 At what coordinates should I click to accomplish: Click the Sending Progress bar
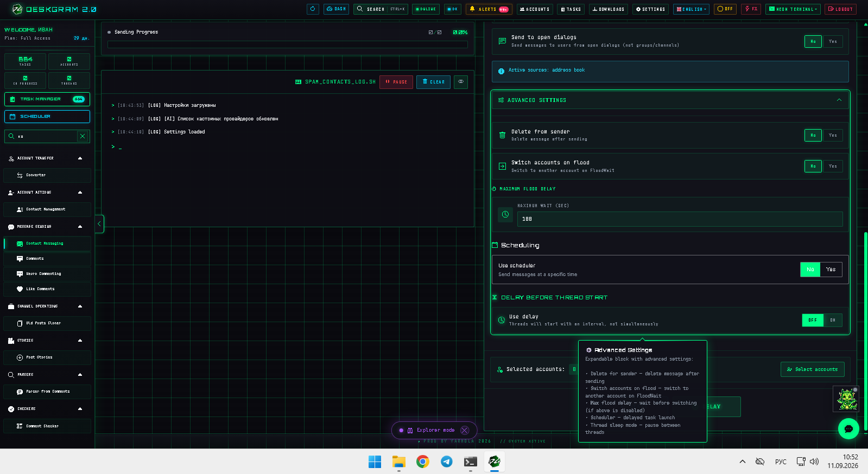pos(288,44)
